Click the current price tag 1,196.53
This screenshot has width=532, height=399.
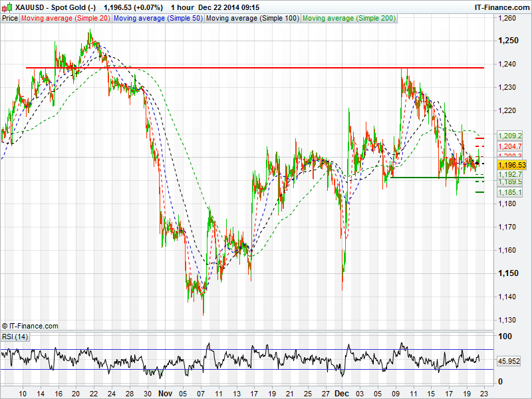(512, 165)
